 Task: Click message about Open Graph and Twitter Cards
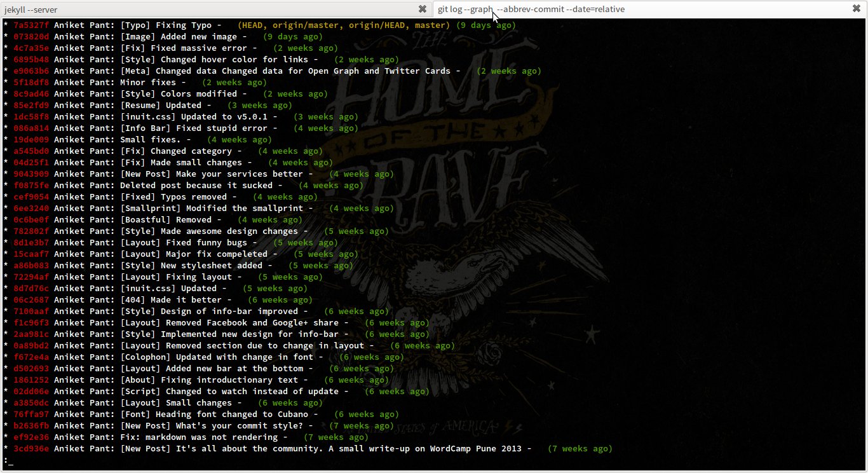click(x=285, y=71)
